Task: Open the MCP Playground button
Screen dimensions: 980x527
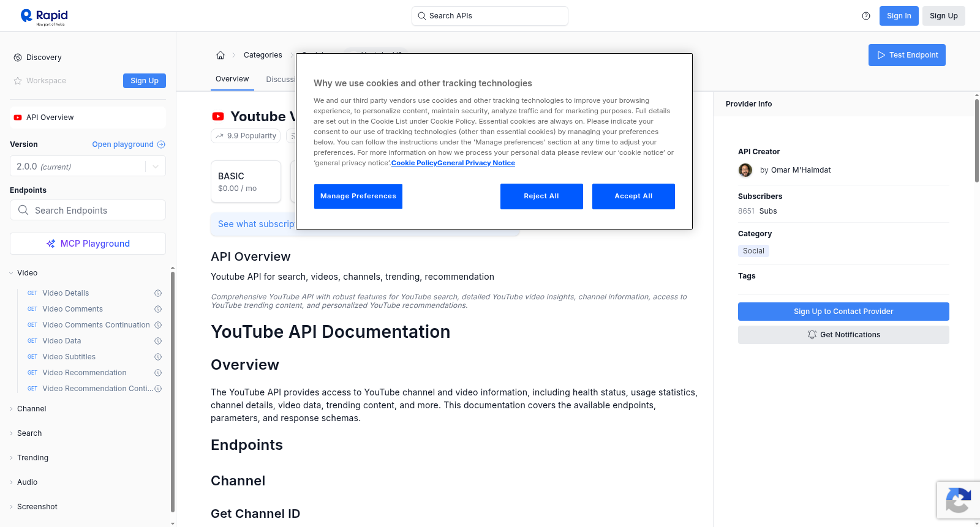Action: tap(88, 244)
